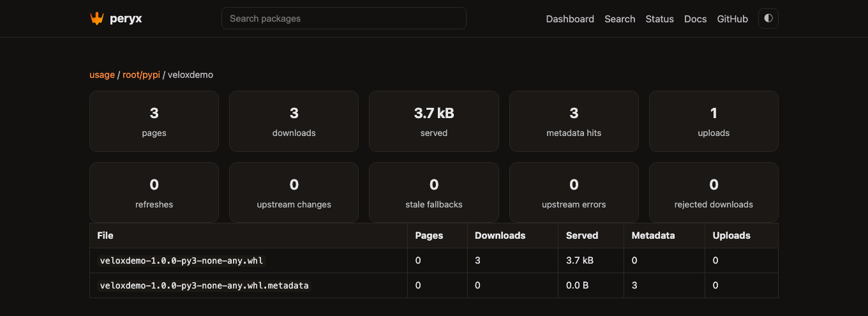Click the uploads stat card

coord(714,121)
